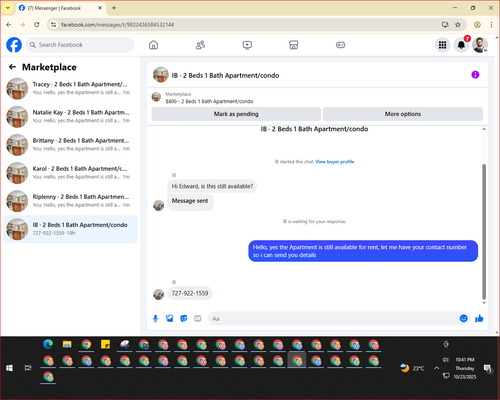Open the Video (Watch) icon
The height and width of the screenshot is (400, 500).
247,45
